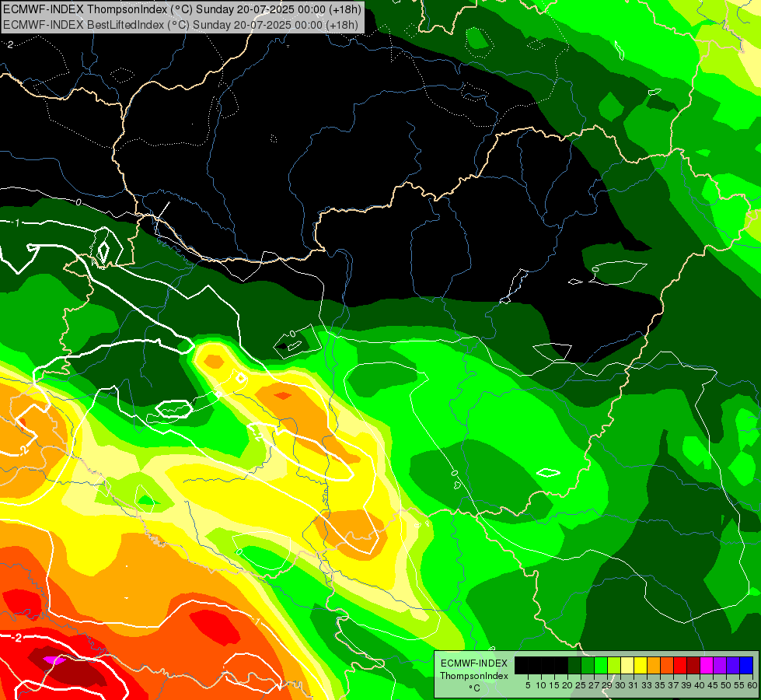Click legend tick value 45

coord(714,685)
